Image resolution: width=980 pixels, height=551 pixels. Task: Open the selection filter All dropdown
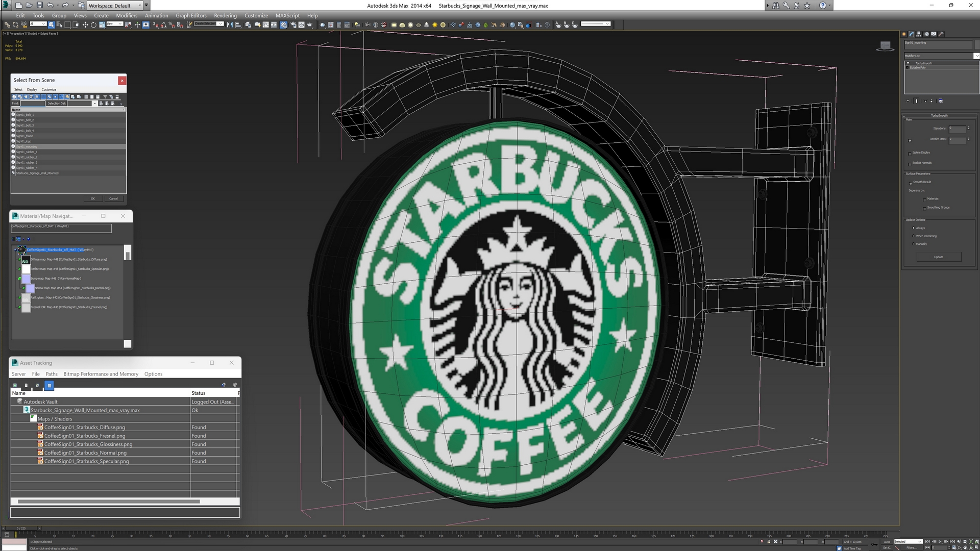pyautogui.click(x=38, y=24)
